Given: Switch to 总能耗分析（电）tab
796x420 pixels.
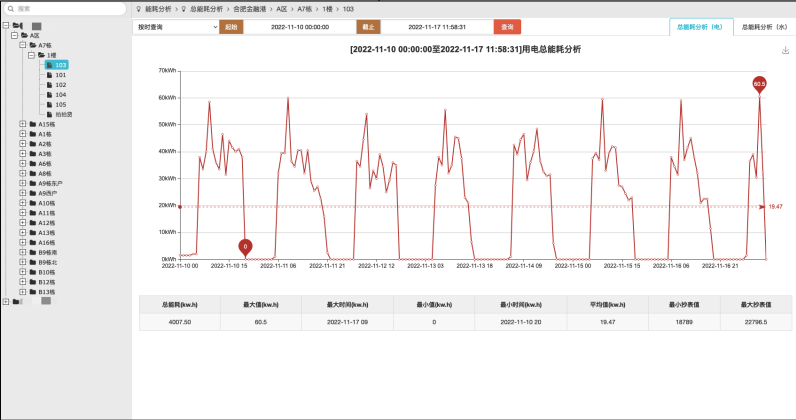Looking at the screenshot, I should (699, 28).
